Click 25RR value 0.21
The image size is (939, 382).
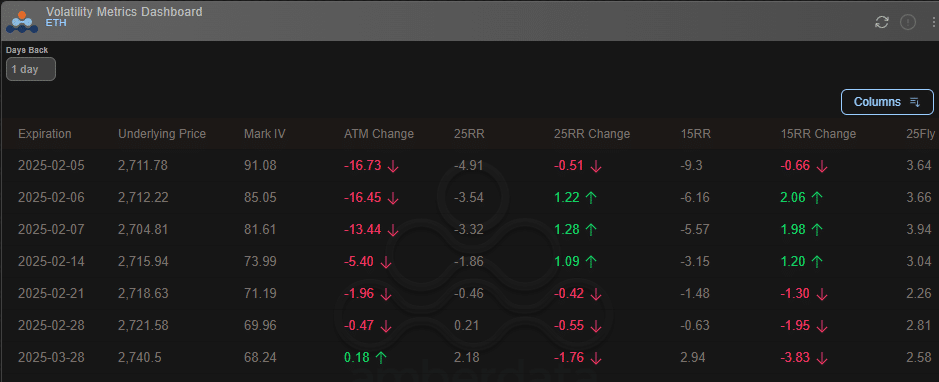(x=466, y=326)
